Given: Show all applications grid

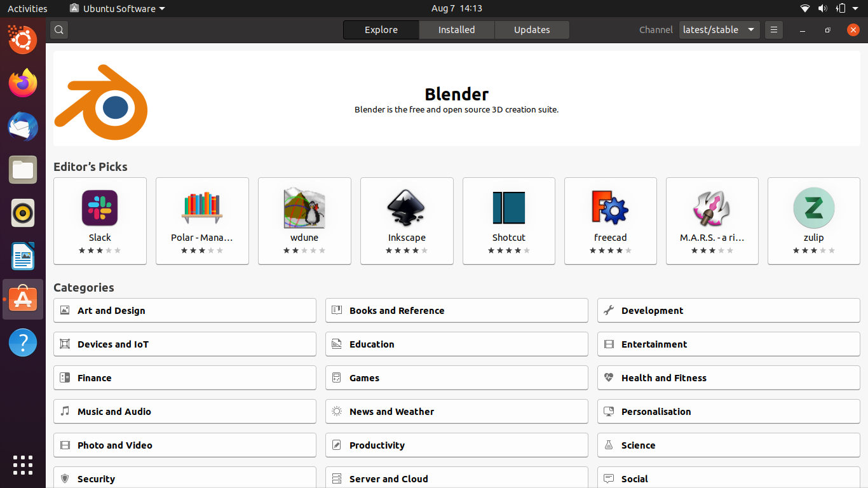Looking at the screenshot, I should point(23,464).
